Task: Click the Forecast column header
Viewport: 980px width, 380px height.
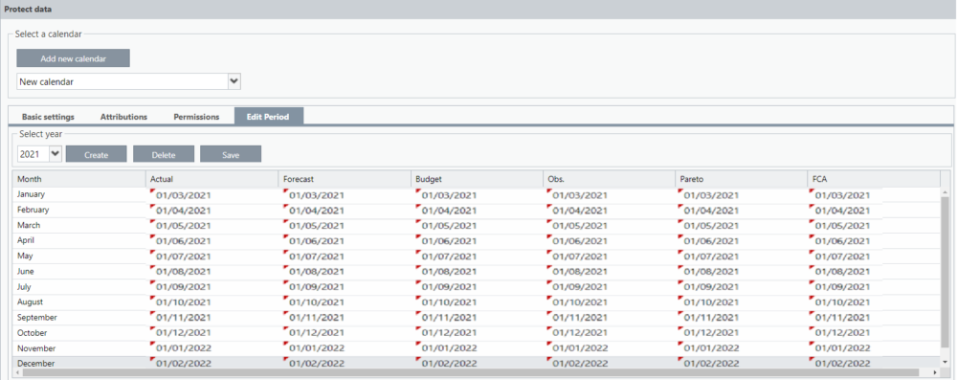Action: (345, 179)
